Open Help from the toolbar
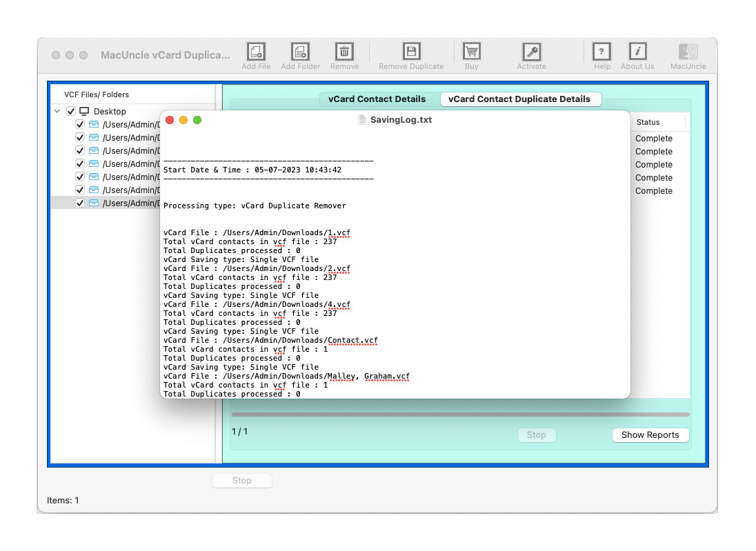 pos(601,52)
